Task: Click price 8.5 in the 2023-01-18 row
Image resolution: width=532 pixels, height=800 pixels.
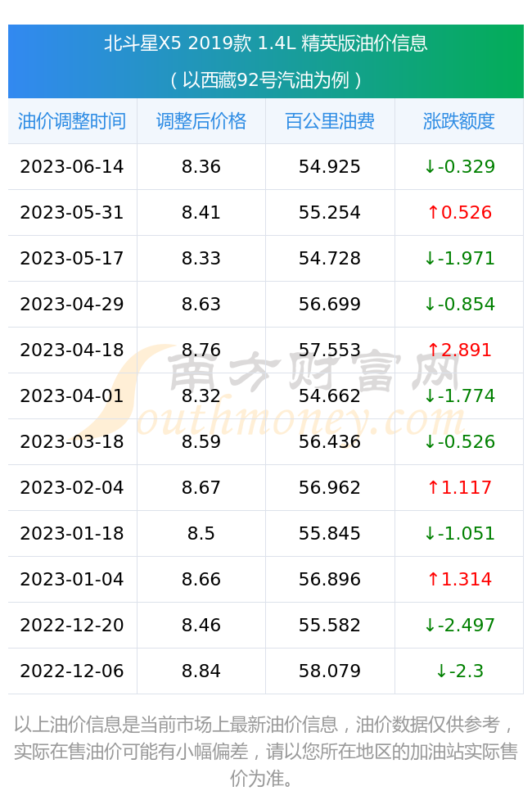Action: click(201, 534)
